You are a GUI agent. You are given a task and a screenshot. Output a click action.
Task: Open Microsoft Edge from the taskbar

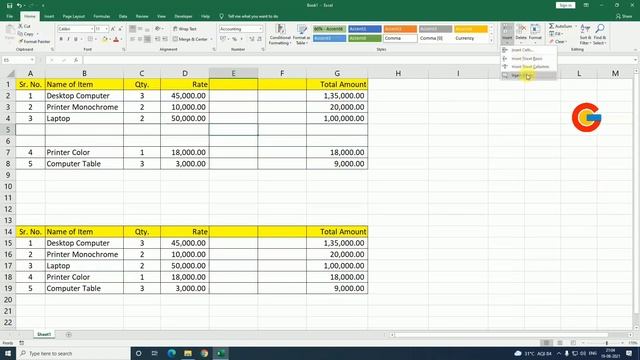pyautogui.click(x=171, y=353)
